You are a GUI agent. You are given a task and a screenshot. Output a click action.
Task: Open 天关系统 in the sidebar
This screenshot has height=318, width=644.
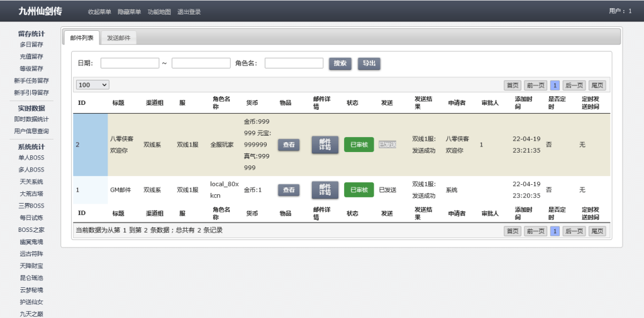31,182
